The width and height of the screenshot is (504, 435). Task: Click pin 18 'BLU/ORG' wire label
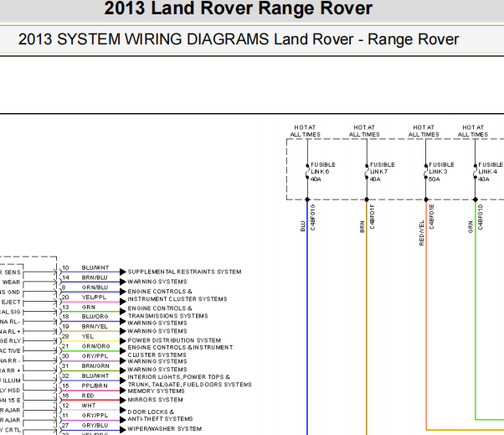coord(95,317)
